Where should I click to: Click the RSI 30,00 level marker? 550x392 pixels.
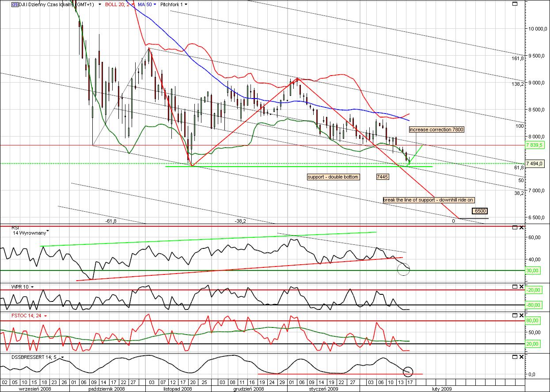click(x=534, y=270)
